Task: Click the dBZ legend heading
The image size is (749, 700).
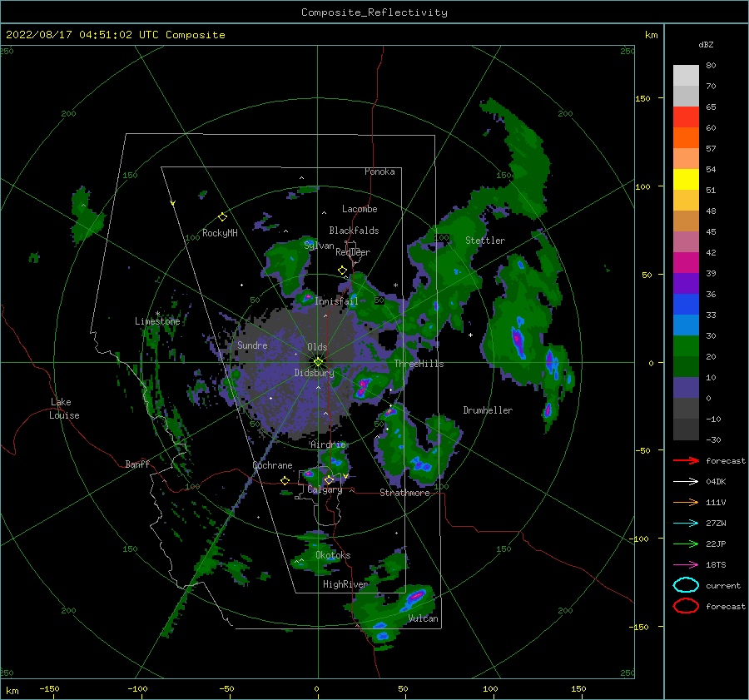Action: point(706,44)
